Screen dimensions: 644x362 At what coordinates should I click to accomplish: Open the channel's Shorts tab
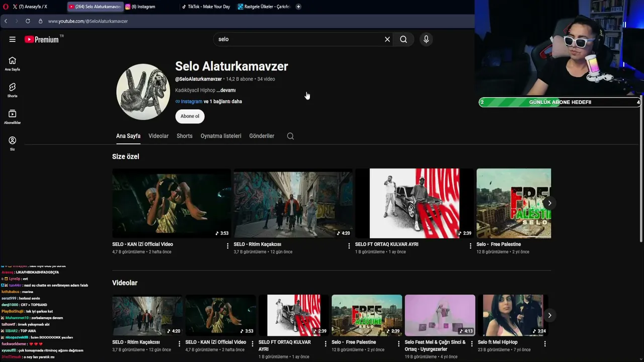[185, 136]
